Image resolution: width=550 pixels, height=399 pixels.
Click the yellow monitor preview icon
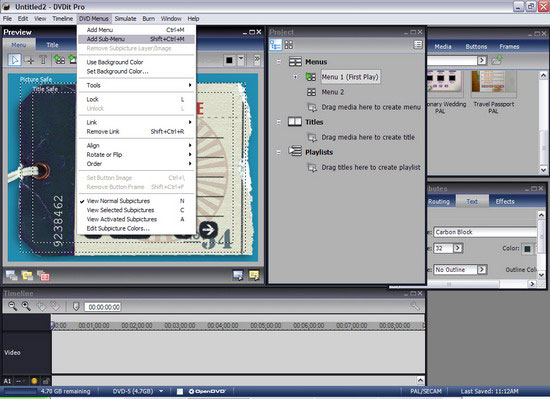pos(254,275)
